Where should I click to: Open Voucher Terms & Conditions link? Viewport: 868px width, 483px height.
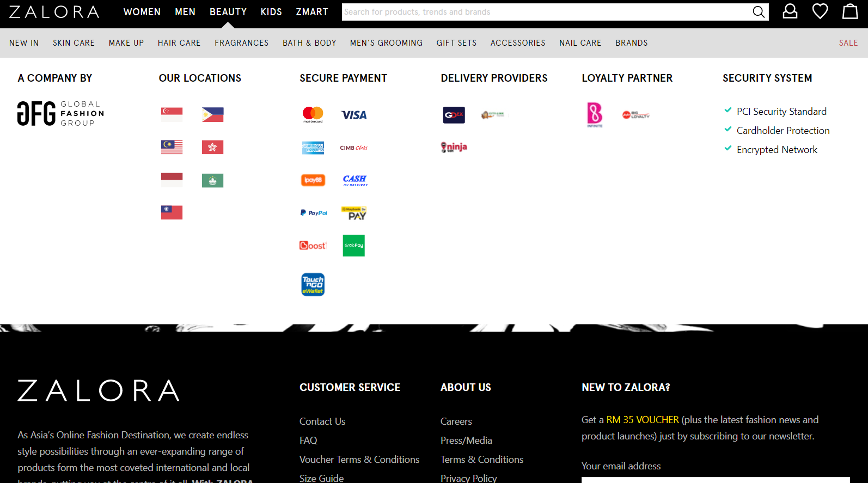click(x=359, y=460)
